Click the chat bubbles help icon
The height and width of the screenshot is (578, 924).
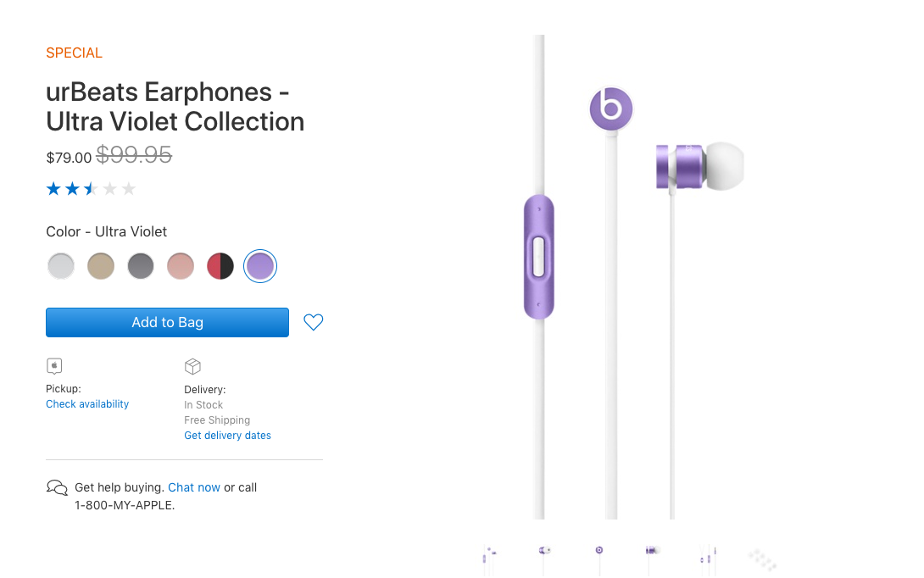coord(57,487)
